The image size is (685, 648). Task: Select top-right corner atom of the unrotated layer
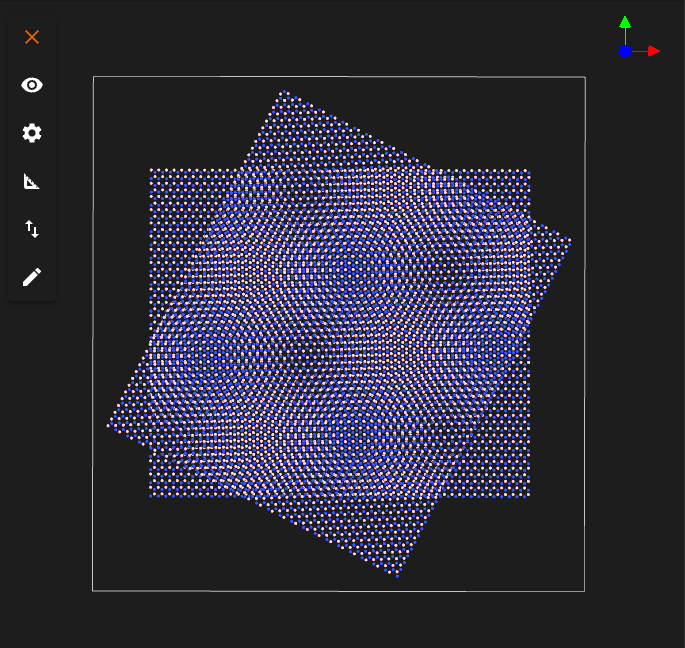click(x=528, y=170)
